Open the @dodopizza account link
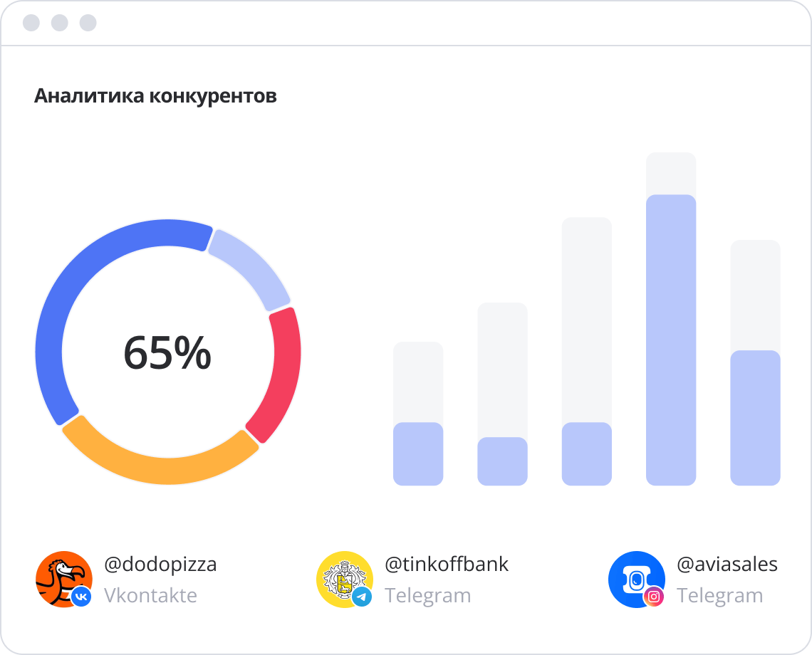This screenshot has width=812, height=655. click(x=160, y=564)
